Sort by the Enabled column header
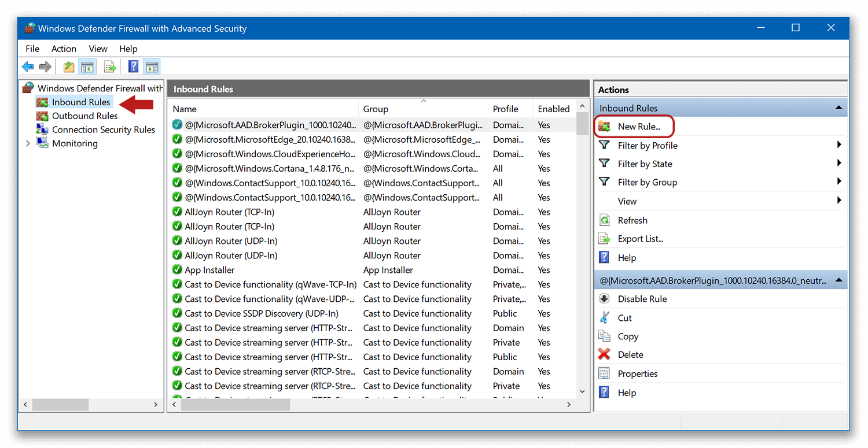This screenshot has height=448, width=868. [x=554, y=109]
